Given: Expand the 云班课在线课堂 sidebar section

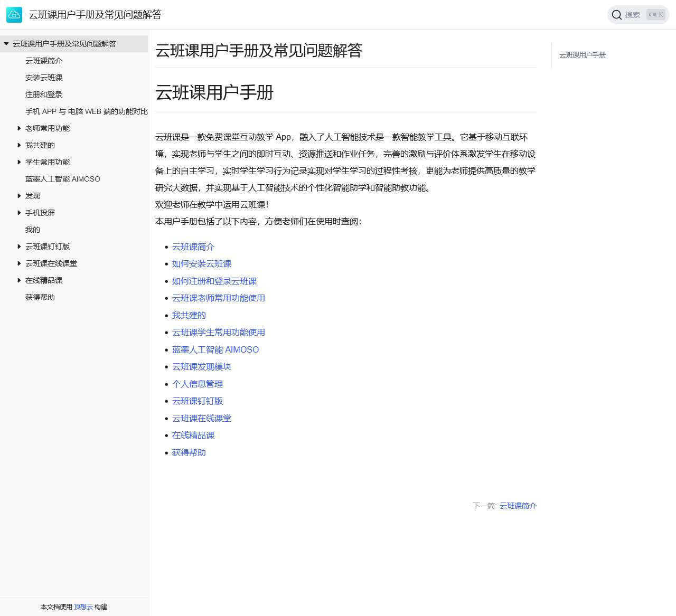Looking at the screenshot, I should tap(20, 263).
